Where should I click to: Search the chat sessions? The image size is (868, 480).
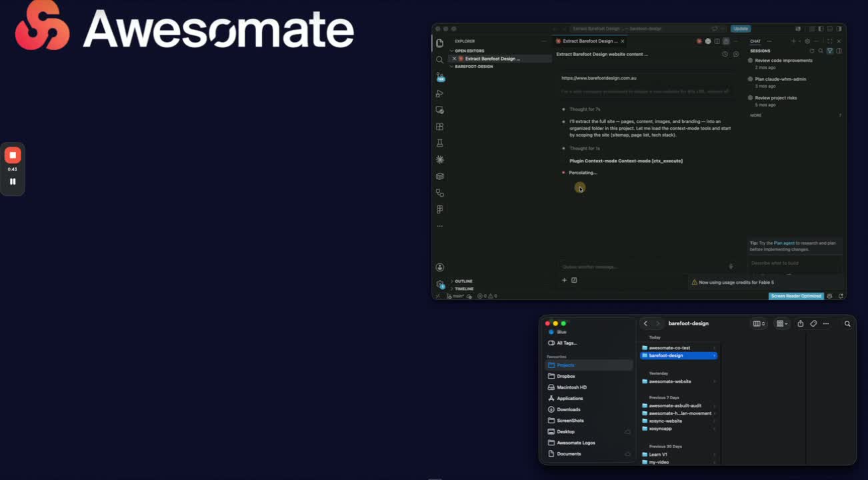point(821,51)
